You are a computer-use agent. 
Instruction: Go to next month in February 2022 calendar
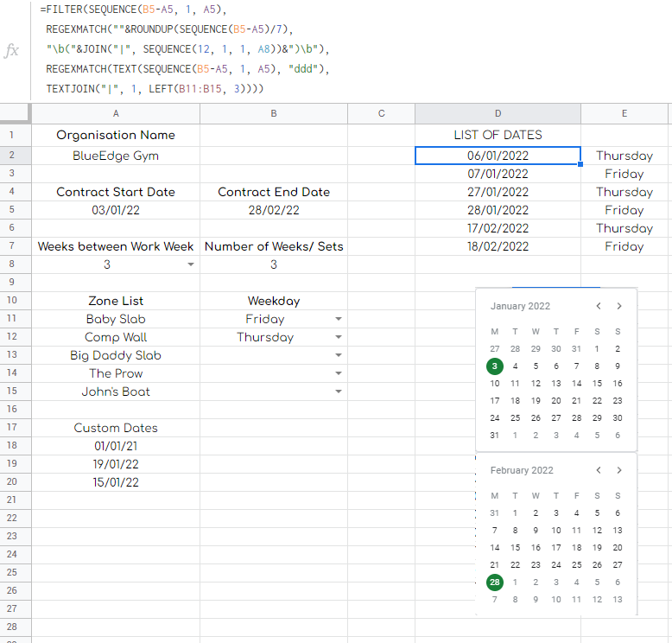tap(619, 470)
